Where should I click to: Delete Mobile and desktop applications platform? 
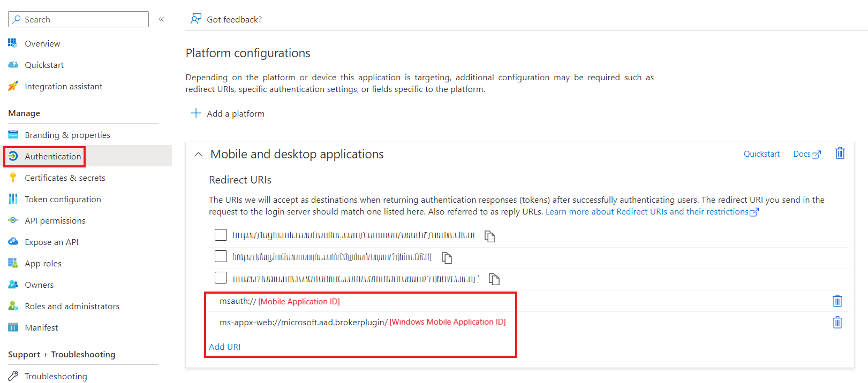[x=840, y=154]
